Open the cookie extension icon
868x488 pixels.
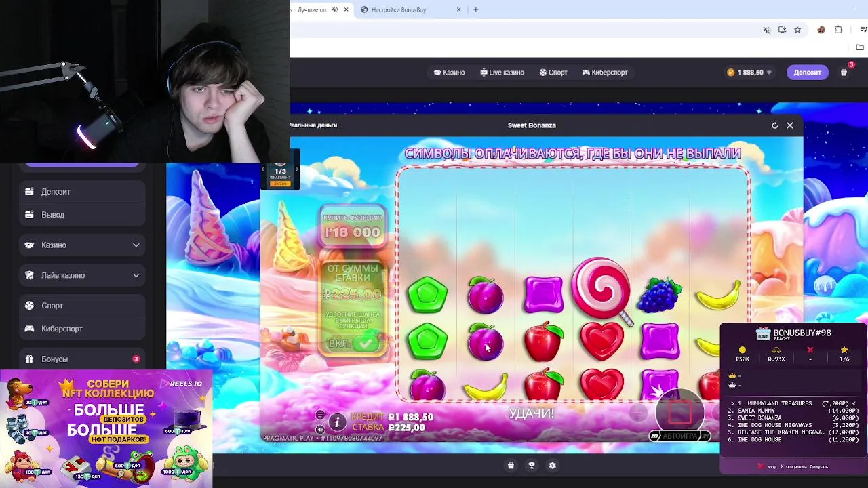(821, 30)
